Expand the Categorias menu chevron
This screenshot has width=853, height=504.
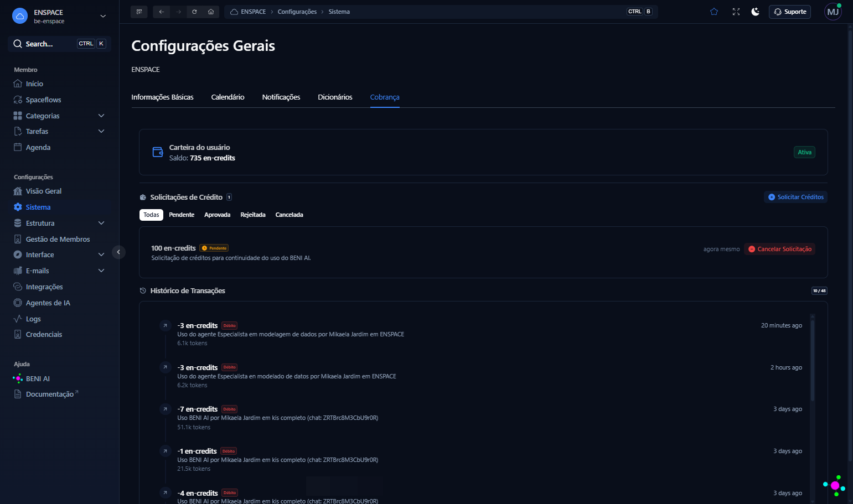(101, 116)
